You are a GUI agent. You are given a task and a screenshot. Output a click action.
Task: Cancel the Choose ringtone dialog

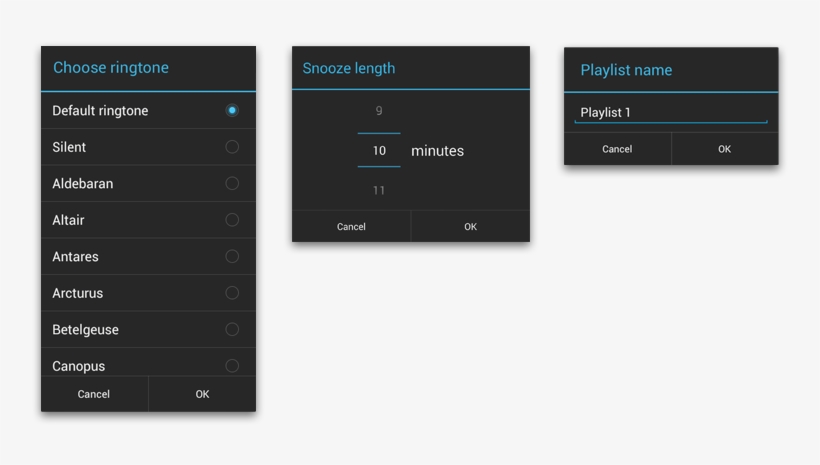pyautogui.click(x=94, y=394)
